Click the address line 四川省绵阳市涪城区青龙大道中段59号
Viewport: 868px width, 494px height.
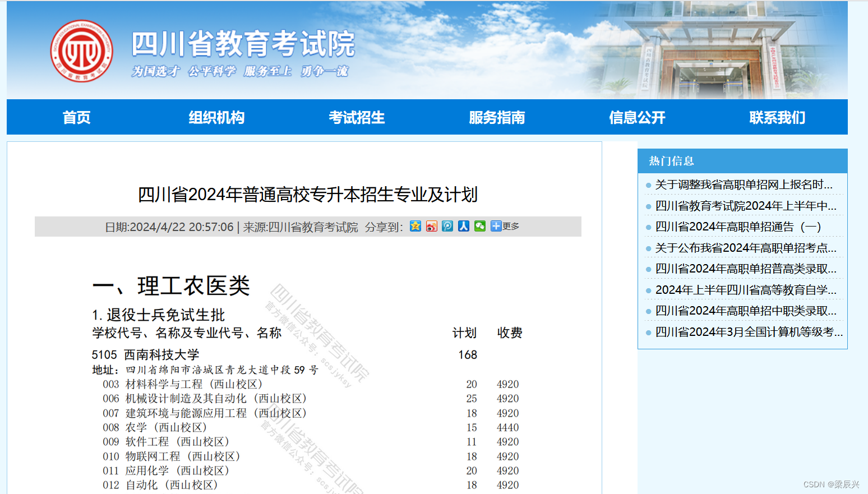pos(205,370)
